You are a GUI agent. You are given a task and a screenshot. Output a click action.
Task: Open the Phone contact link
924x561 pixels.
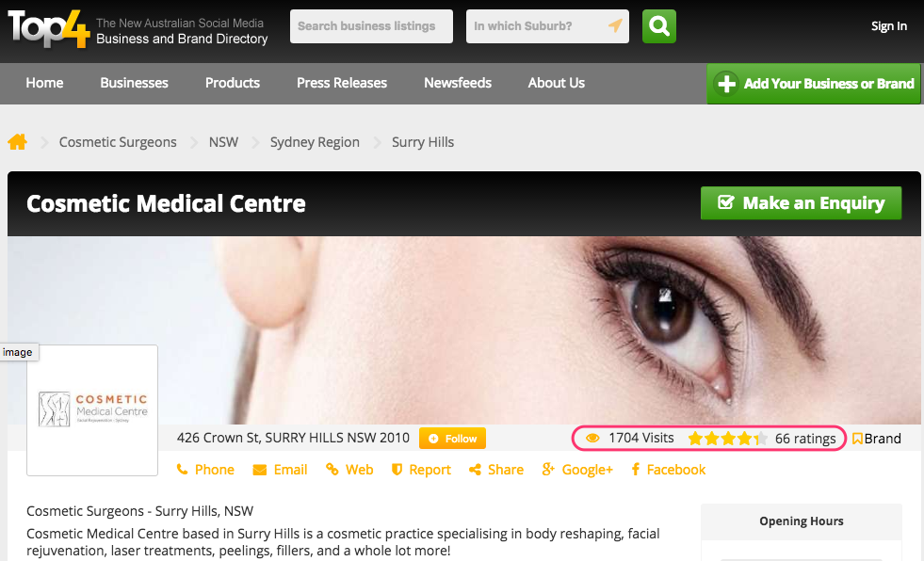coord(205,470)
